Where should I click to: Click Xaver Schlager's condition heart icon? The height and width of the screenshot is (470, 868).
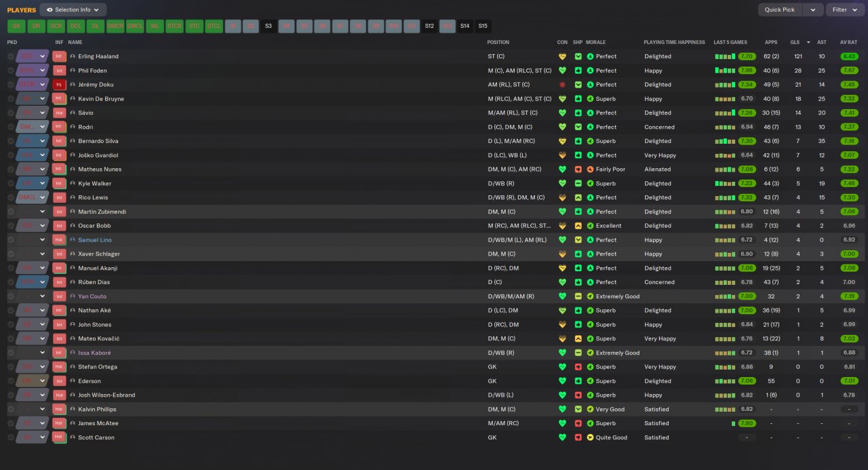point(561,254)
